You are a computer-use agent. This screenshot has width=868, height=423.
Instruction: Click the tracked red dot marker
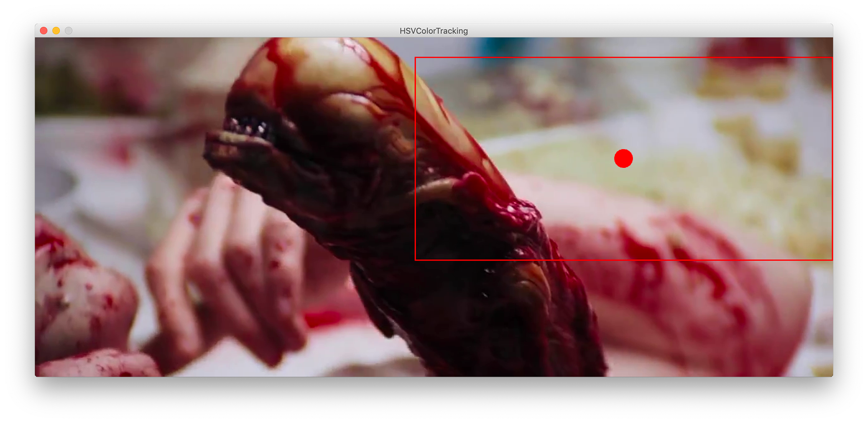(x=623, y=158)
